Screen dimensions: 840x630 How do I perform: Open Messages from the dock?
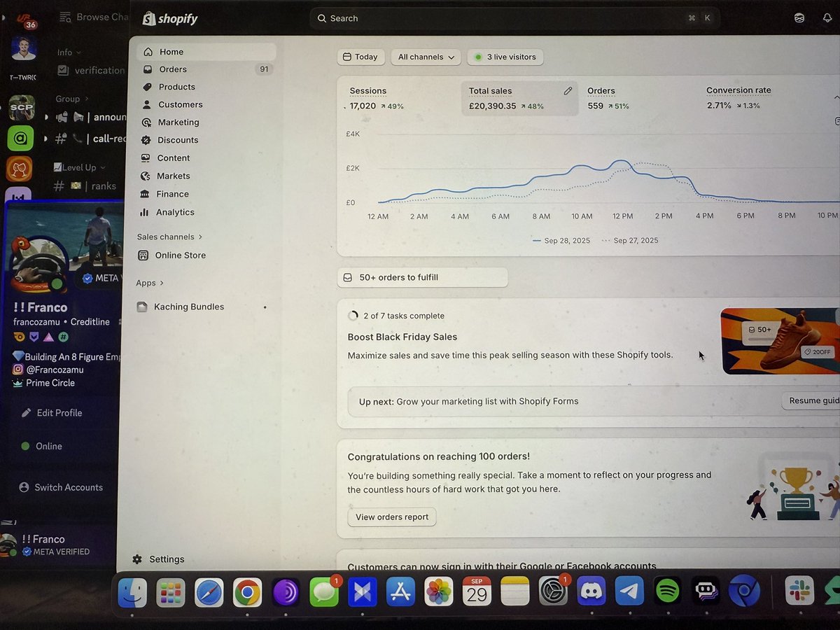click(323, 592)
